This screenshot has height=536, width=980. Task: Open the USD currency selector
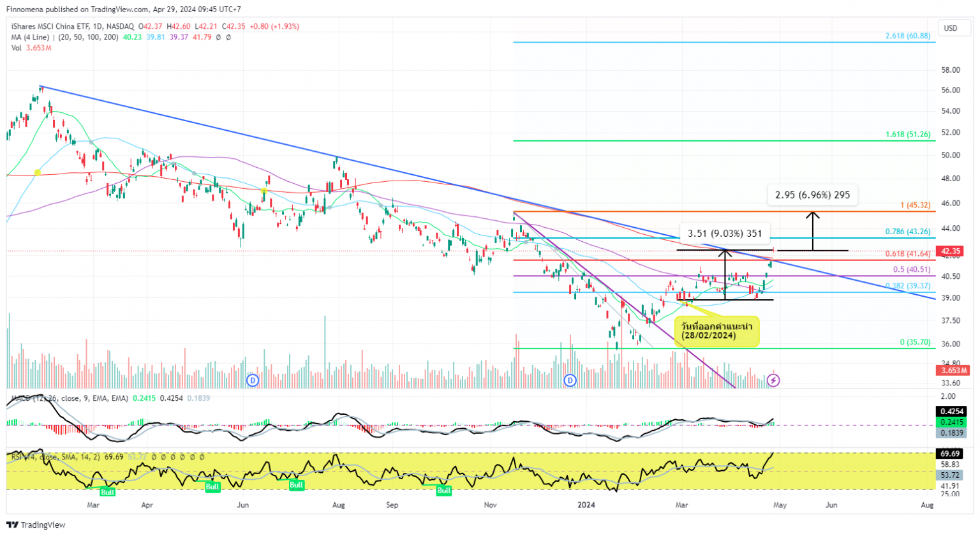tap(952, 28)
